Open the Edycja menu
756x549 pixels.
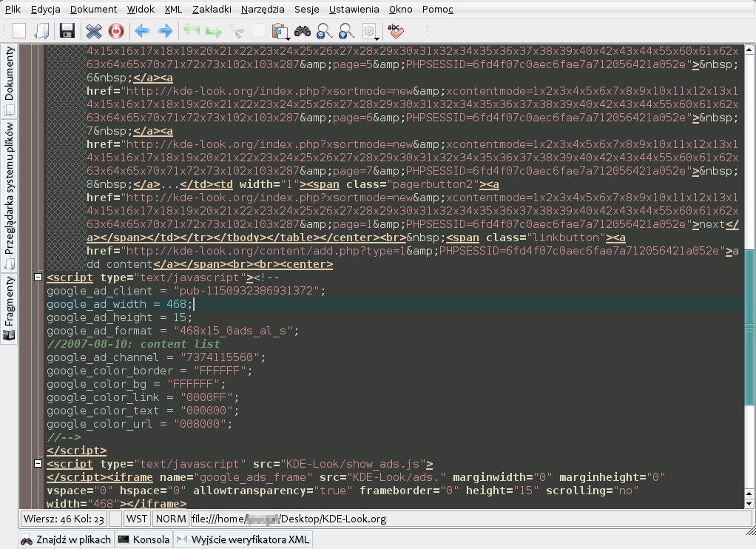45,9
